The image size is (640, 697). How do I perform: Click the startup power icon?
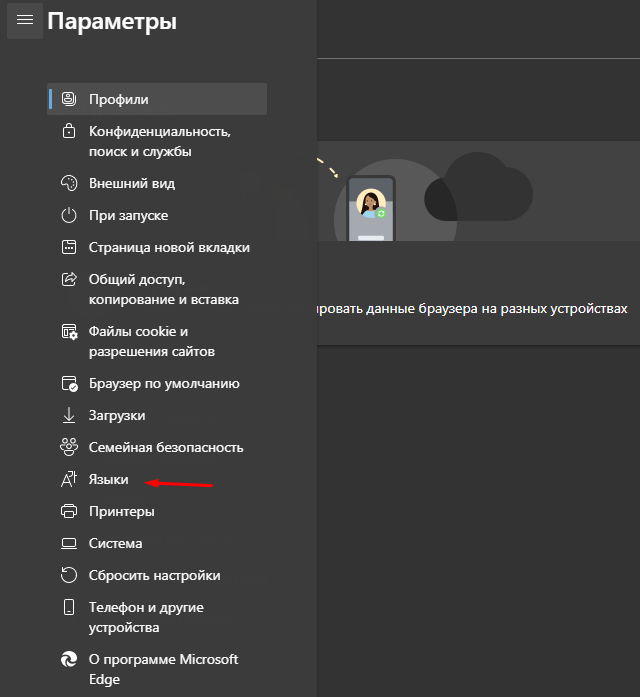pyautogui.click(x=69, y=216)
